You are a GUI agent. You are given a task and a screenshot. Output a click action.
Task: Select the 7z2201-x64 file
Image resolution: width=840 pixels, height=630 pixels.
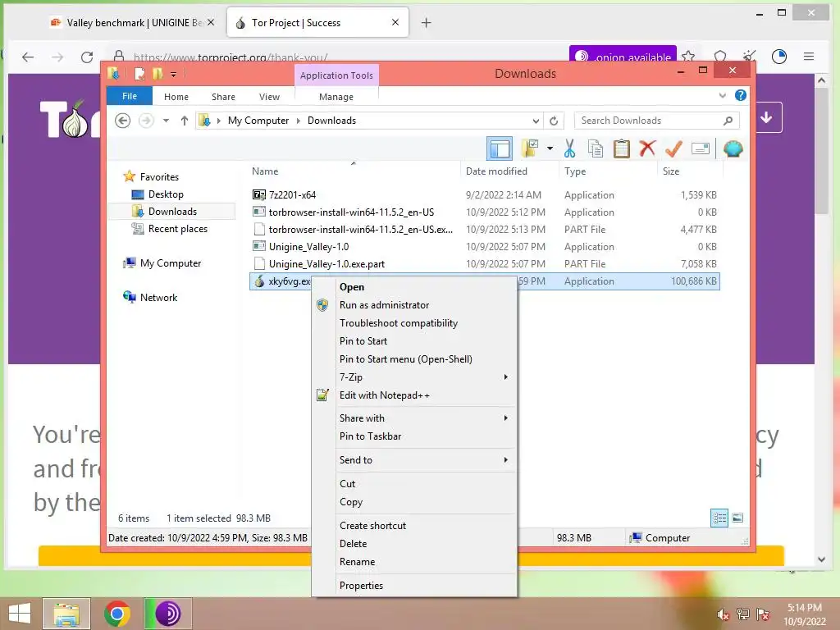coord(293,194)
